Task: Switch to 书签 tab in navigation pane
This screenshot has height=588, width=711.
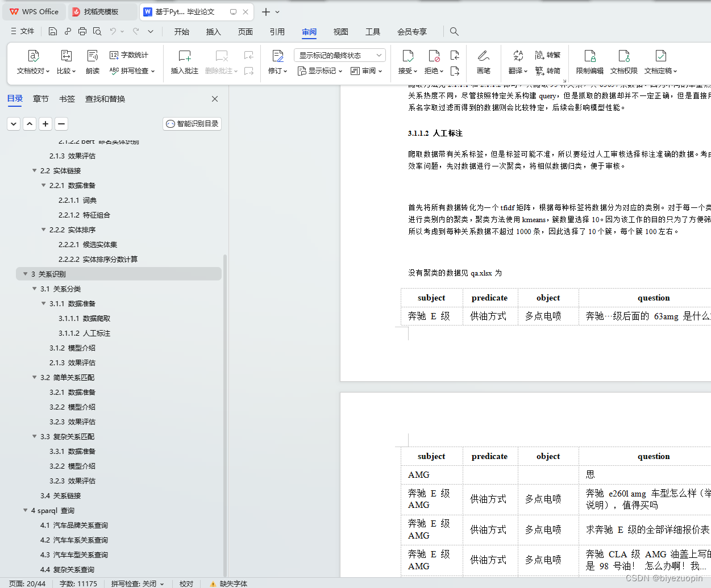Action: coord(67,99)
